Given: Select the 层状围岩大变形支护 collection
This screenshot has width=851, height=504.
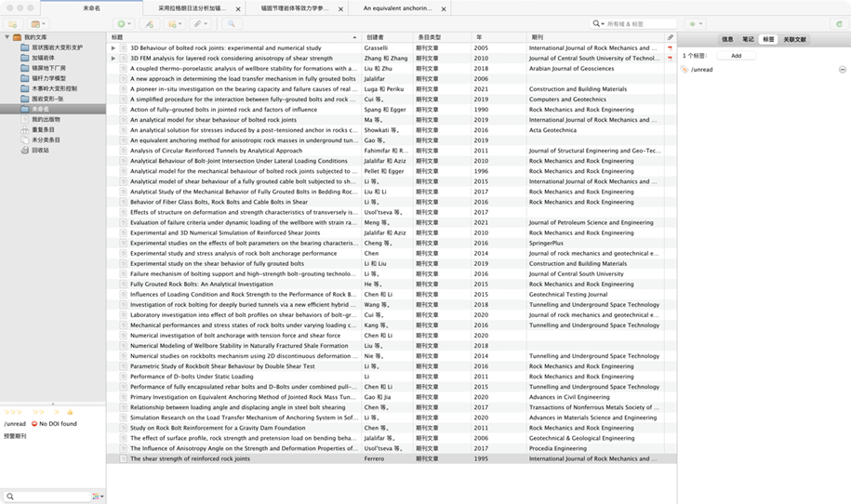Looking at the screenshot, I should pyautogui.click(x=57, y=47).
